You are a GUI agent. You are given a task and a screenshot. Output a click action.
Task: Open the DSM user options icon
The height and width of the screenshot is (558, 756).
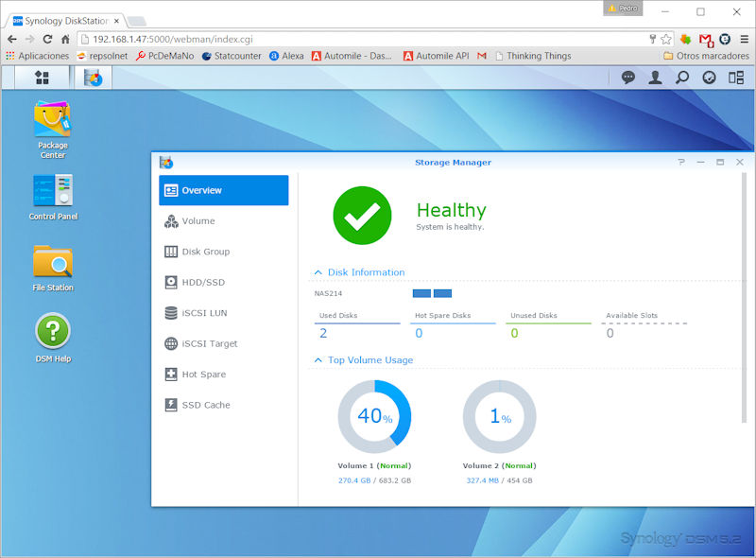click(x=655, y=78)
